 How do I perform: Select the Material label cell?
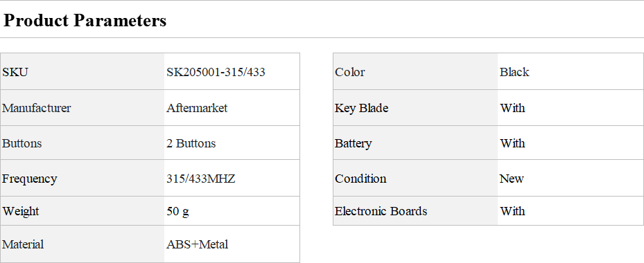pyautogui.click(x=82, y=244)
